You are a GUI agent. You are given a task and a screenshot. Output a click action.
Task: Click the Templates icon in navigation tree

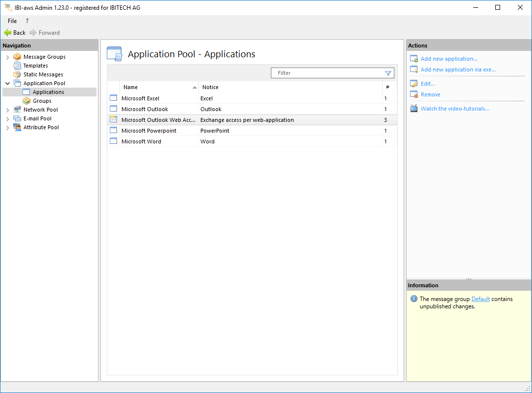(x=17, y=66)
